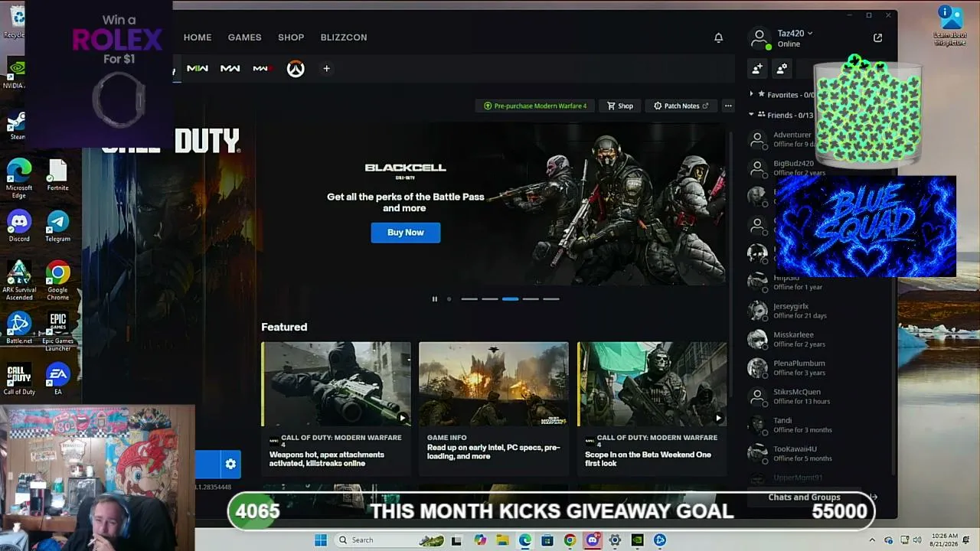The width and height of the screenshot is (980, 551).
Task: Open the Weapons hot featured video thumbnail
Action: click(336, 384)
